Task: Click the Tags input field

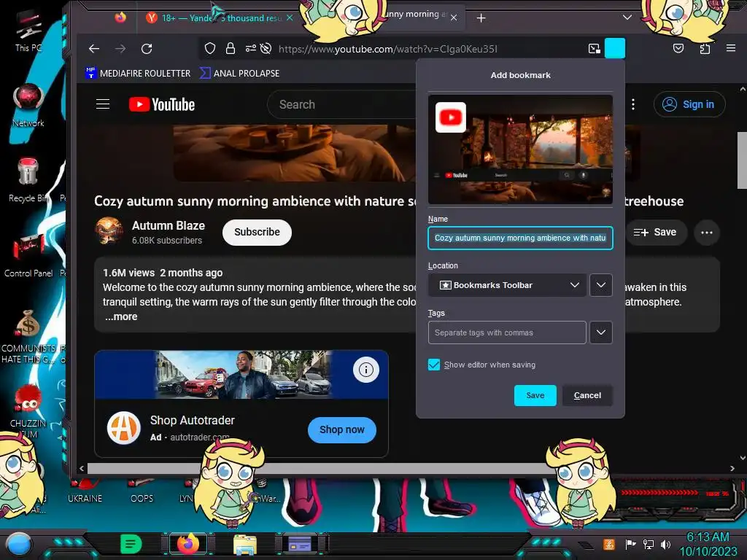Action: (x=507, y=332)
